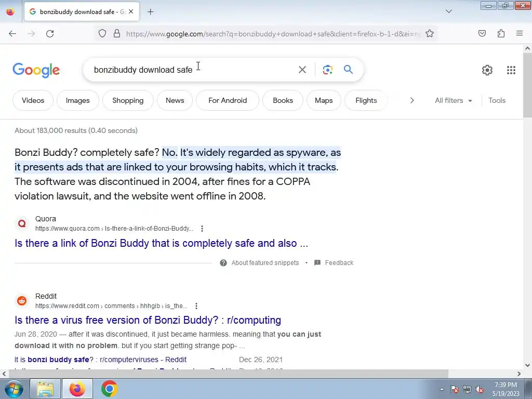This screenshot has height=399, width=532.
Task: Open more options for Quora result
Action: (202, 229)
